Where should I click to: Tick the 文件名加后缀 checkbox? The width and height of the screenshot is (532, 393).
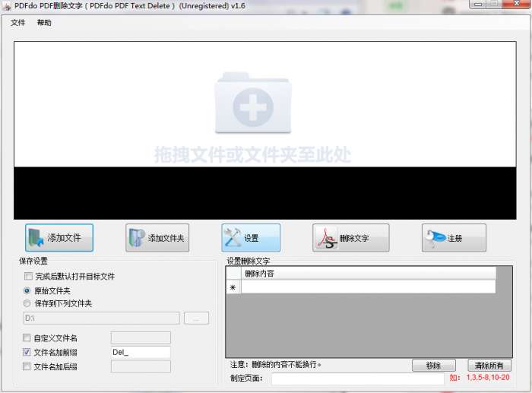(x=27, y=366)
